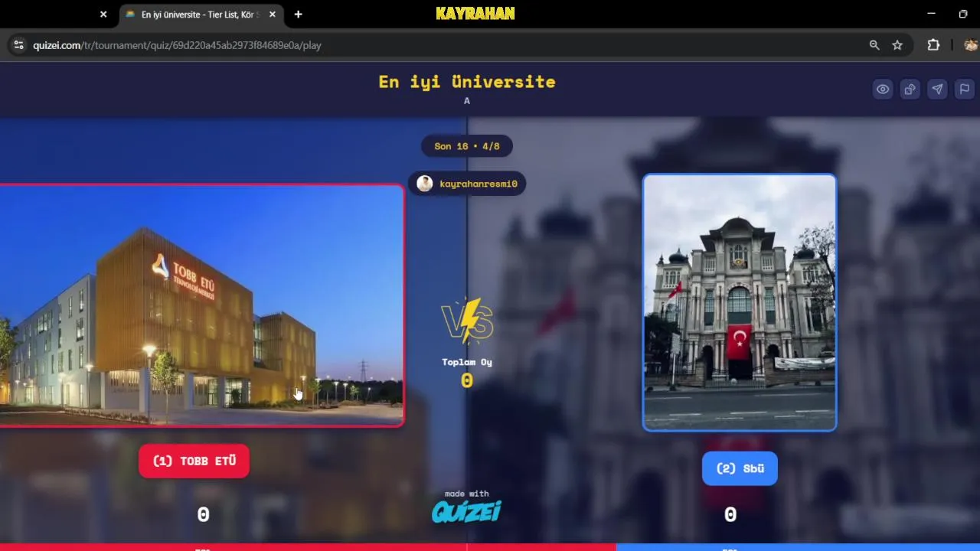The image size is (980, 551).
Task: Switch to the 'En iyi üniversite' tab
Action: [x=201, y=15]
